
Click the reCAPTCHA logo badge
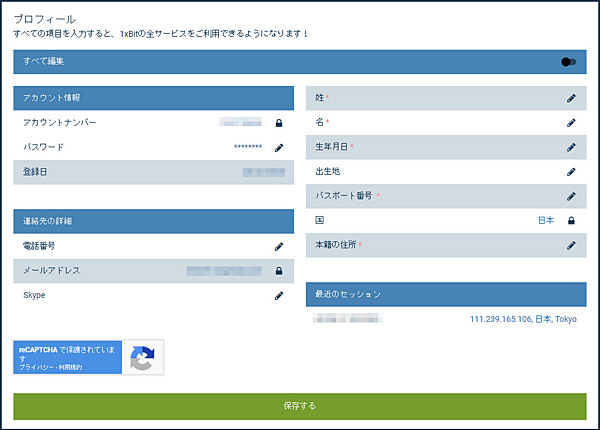click(x=142, y=358)
